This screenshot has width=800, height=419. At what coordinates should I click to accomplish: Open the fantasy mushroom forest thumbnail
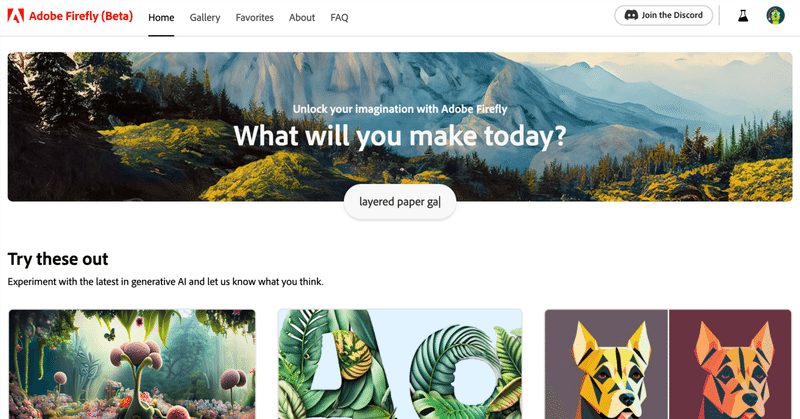(x=132, y=364)
